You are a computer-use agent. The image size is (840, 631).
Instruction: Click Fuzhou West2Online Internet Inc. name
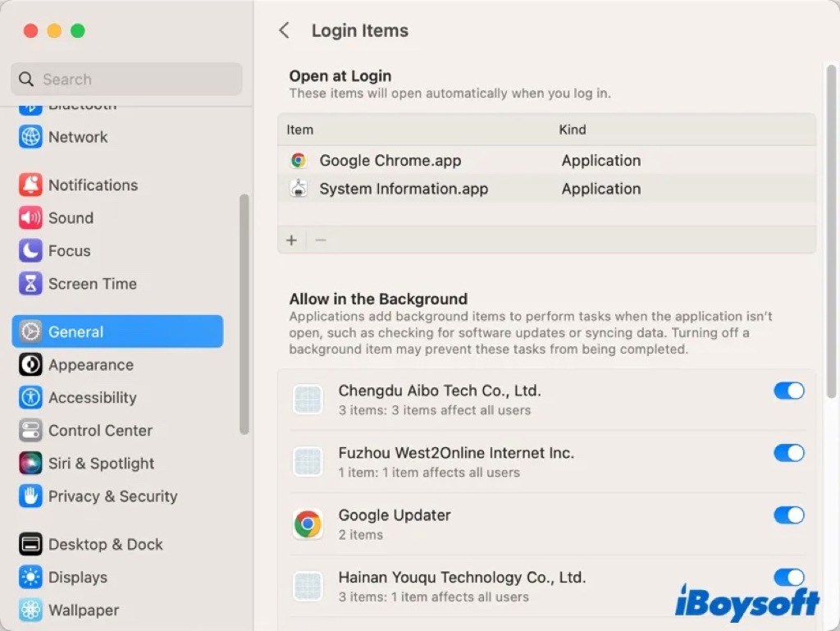click(x=456, y=453)
